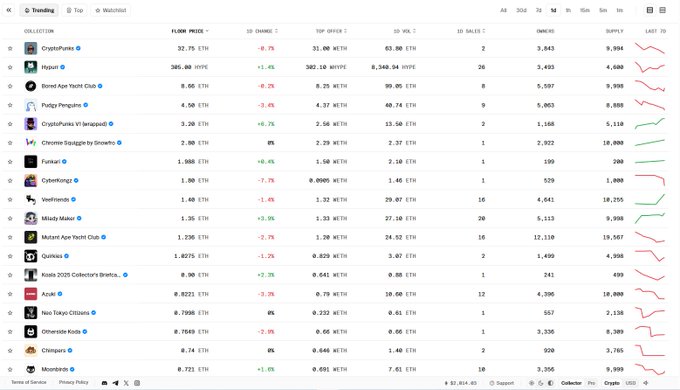Click the Quirkies avatar
The image size is (680, 390).
pyautogui.click(x=30, y=256)
